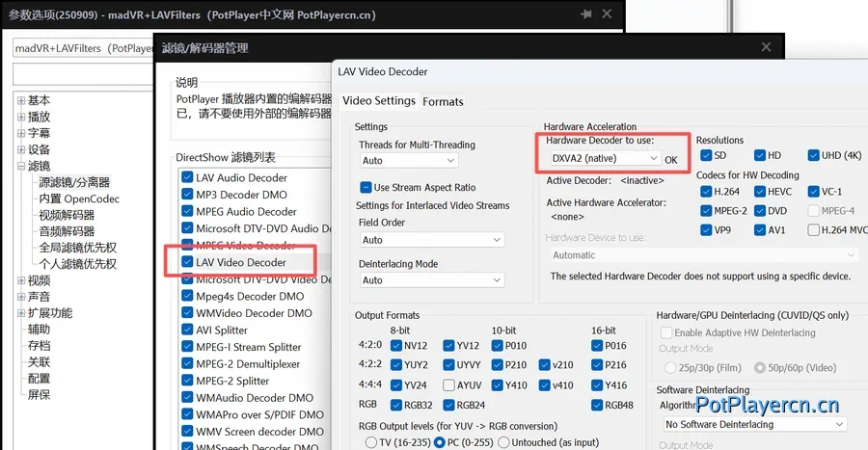Open 视频解码器 settings page
This screenshot has width=868, height=450.
[67, 215]
